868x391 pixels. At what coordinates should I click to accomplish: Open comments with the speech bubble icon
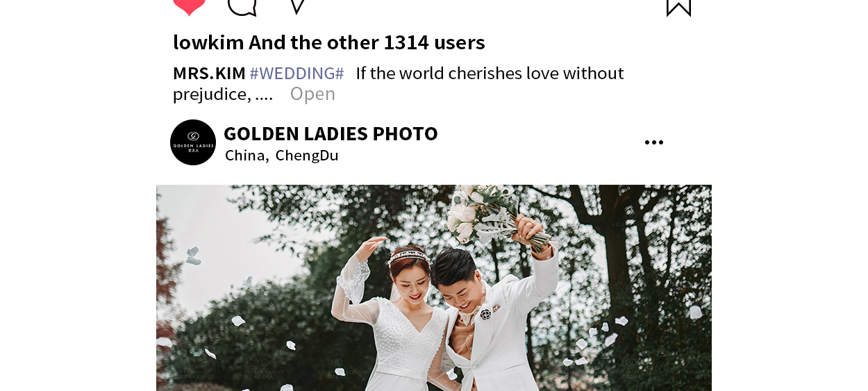[242, 7]
